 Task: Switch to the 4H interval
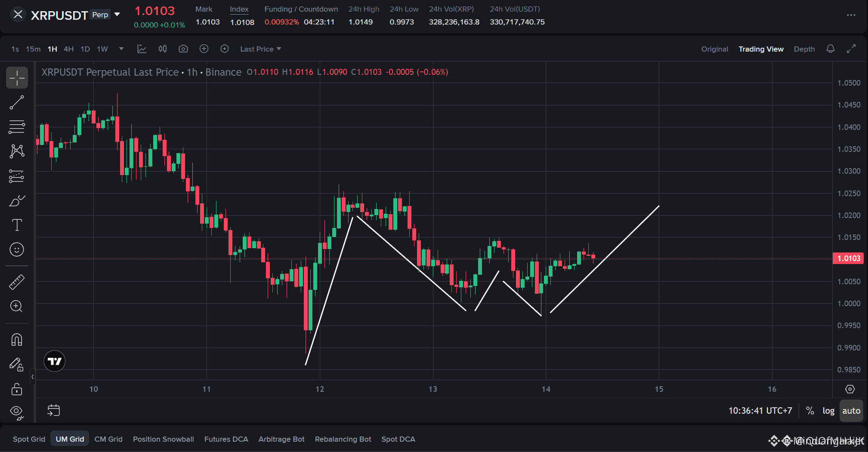click(x=69, y=49)
